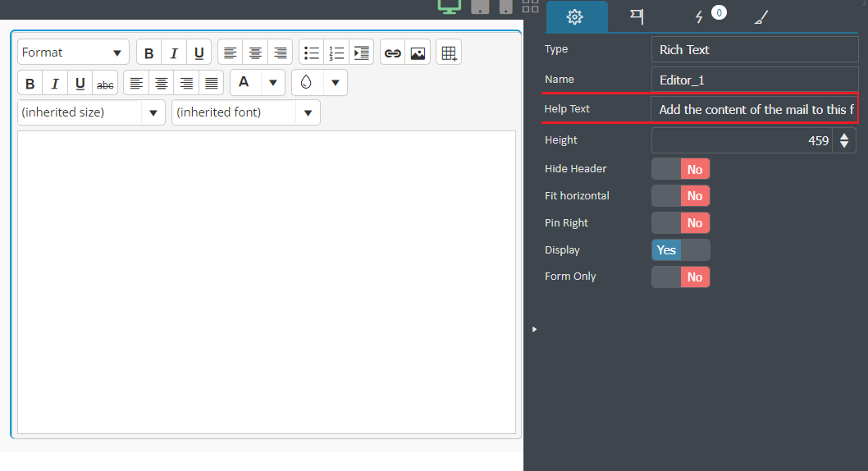868x471 pixels.
Task: Insert a numbered list
Action: coord(336,53)
